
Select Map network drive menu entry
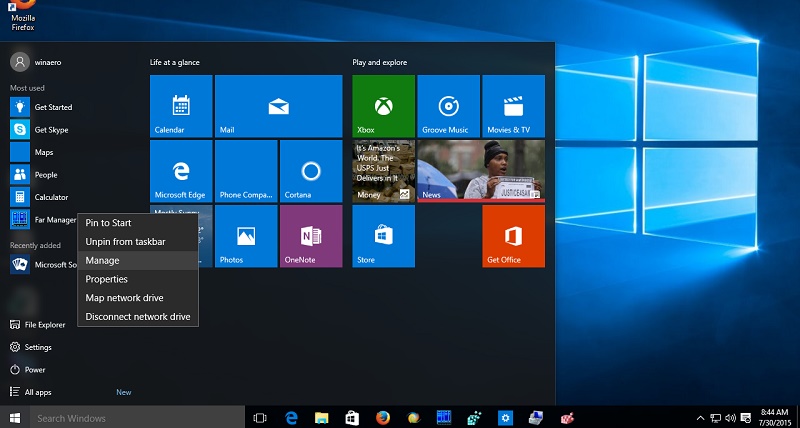(138, 298)
